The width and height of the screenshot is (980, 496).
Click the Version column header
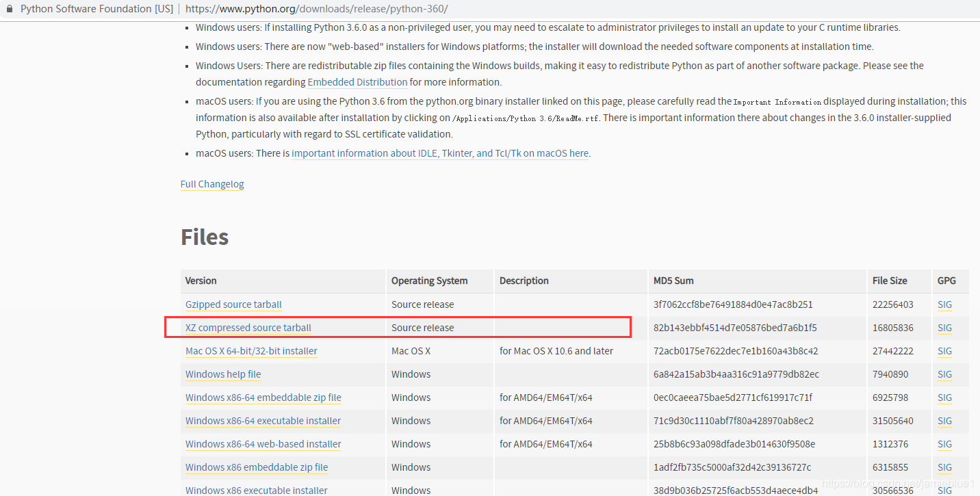pos(201,280)
